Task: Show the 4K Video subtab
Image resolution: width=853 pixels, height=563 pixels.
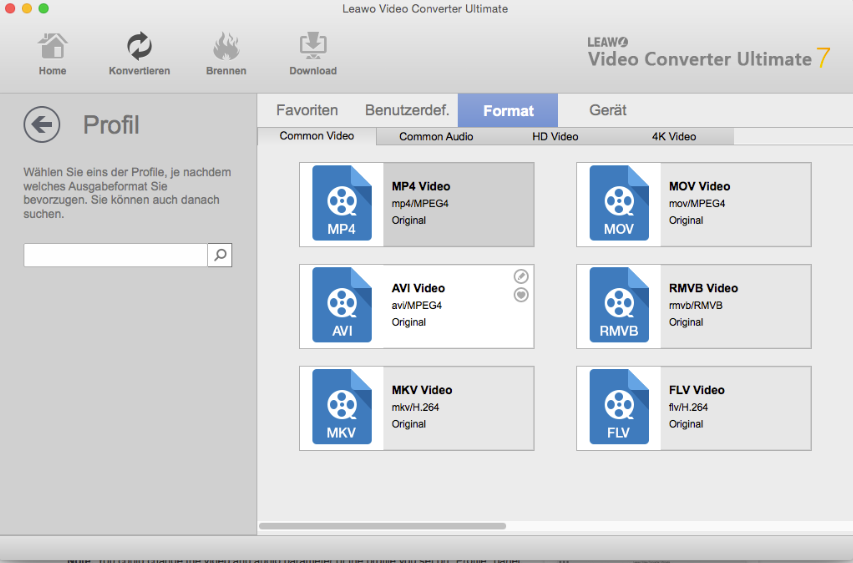Action: point(674,136)
